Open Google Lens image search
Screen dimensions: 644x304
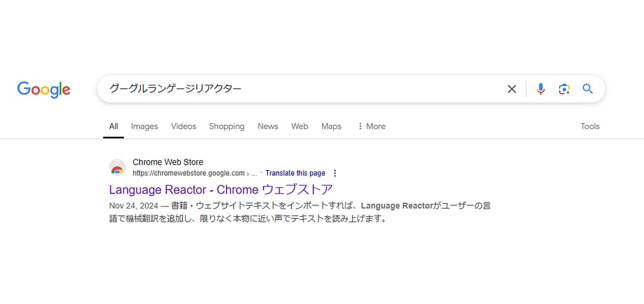click(x=564, y=89)
